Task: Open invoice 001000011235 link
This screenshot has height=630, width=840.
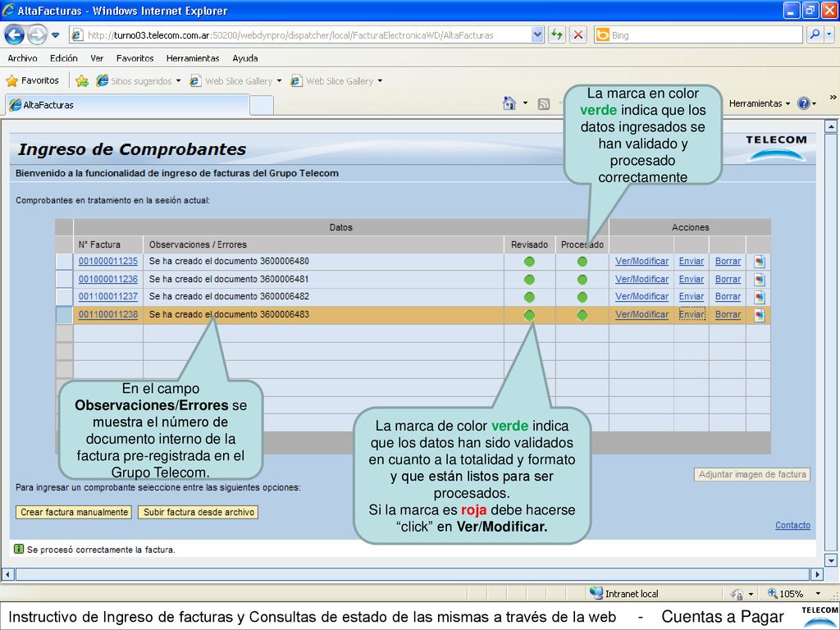Action: (108, 262)
